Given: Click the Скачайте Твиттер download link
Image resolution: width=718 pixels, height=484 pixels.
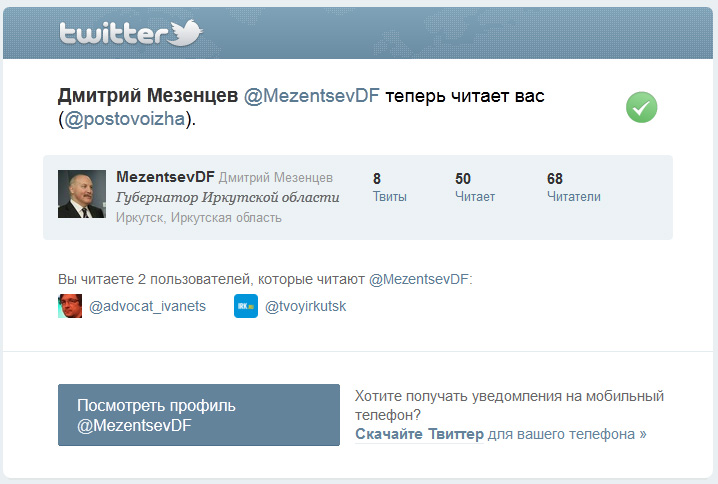Looking at the screenshot, I should coord(419,434).
